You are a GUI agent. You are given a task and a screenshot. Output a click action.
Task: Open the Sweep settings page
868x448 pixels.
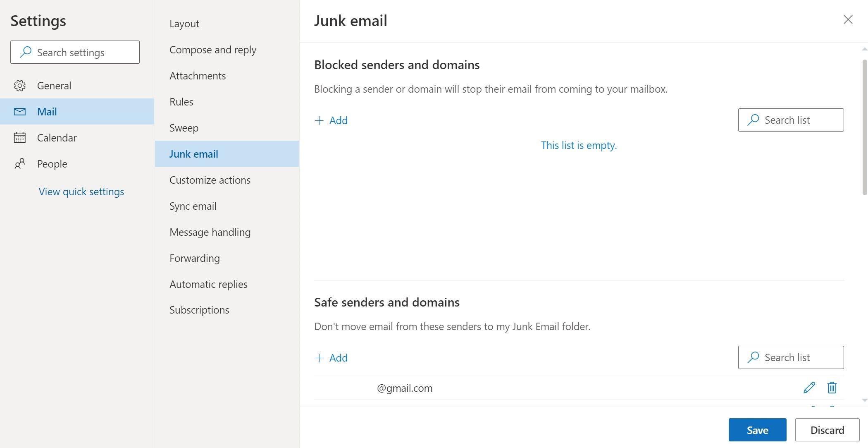(x=184, y=128)
